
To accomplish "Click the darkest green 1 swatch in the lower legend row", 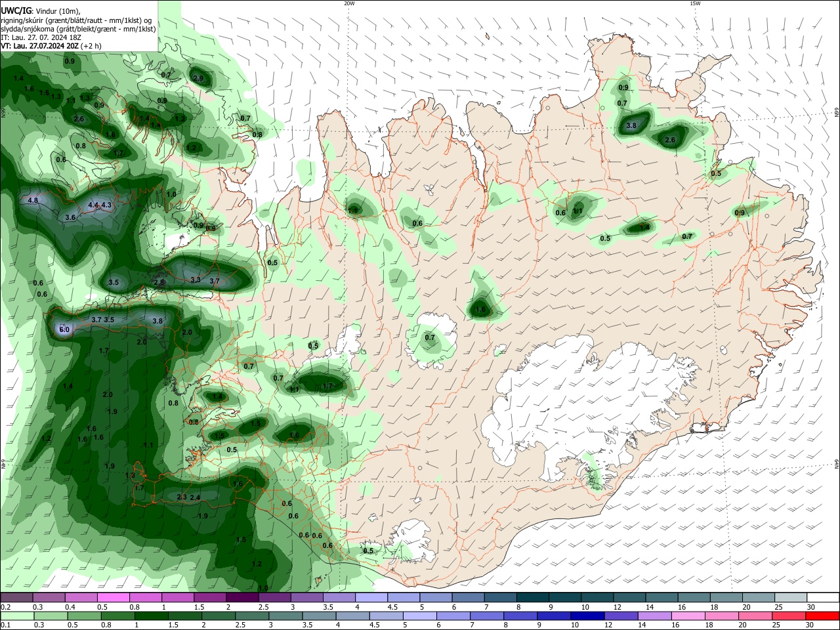I will 152,616.
